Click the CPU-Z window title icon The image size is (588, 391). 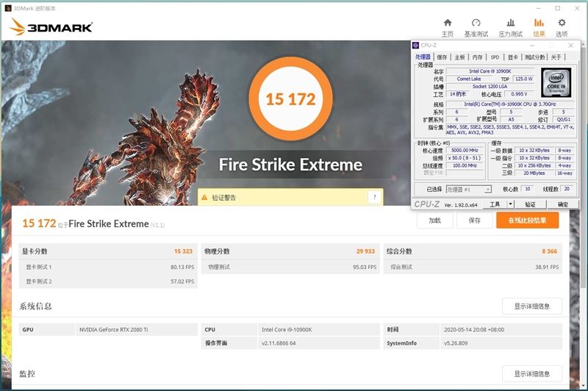[x=415, y=46]
